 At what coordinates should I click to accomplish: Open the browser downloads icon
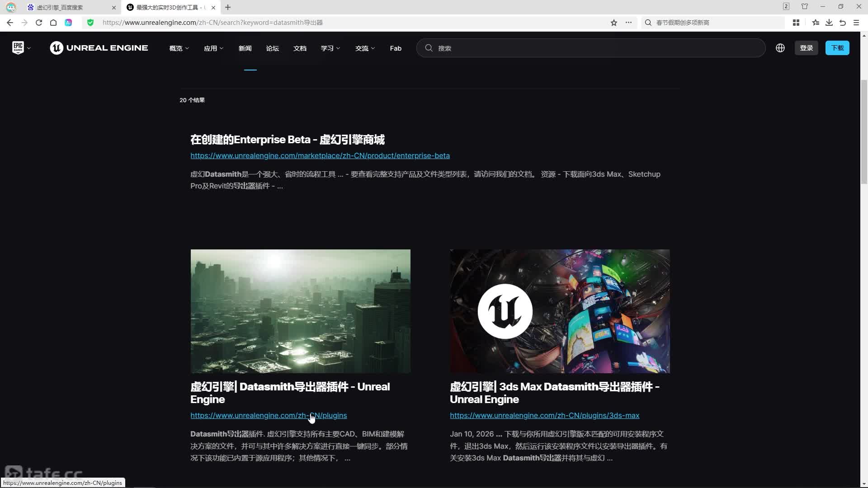tap(829, 23)
